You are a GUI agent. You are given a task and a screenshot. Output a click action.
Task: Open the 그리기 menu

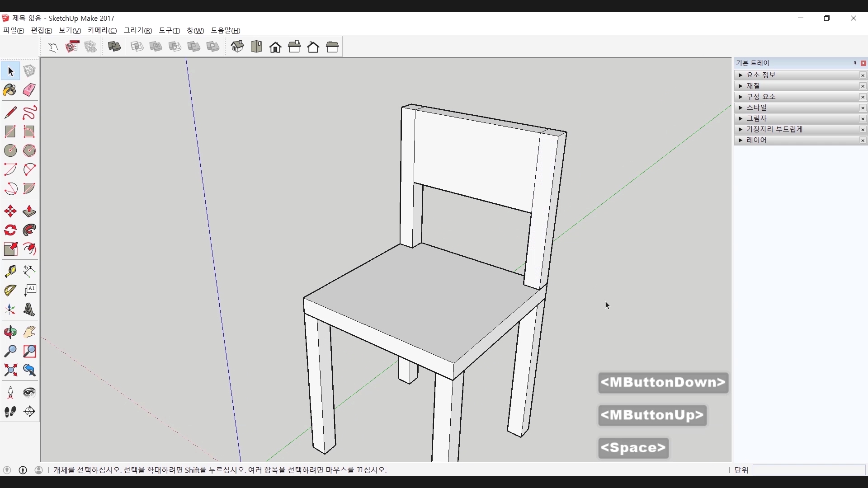pyautogui.click(x=138, y=30)
